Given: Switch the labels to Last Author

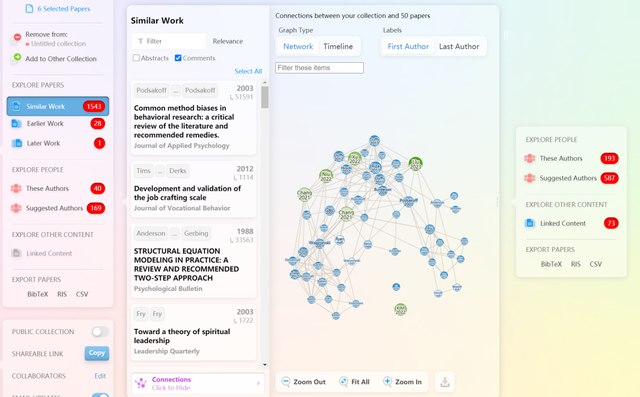Looking at the screenshot, I should coord(459,47).
